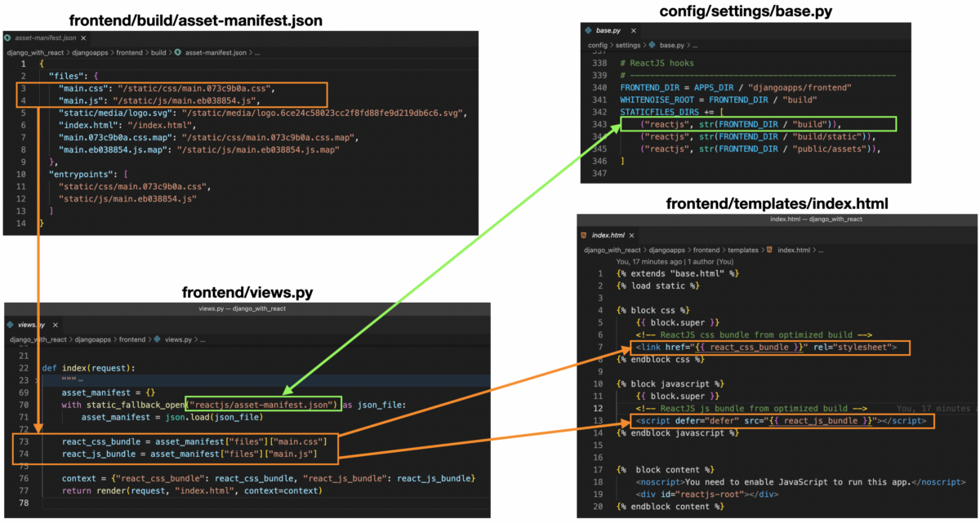
Task: Click the HTML icon inside the index.html breadcrumb
Action: [769, 250]
